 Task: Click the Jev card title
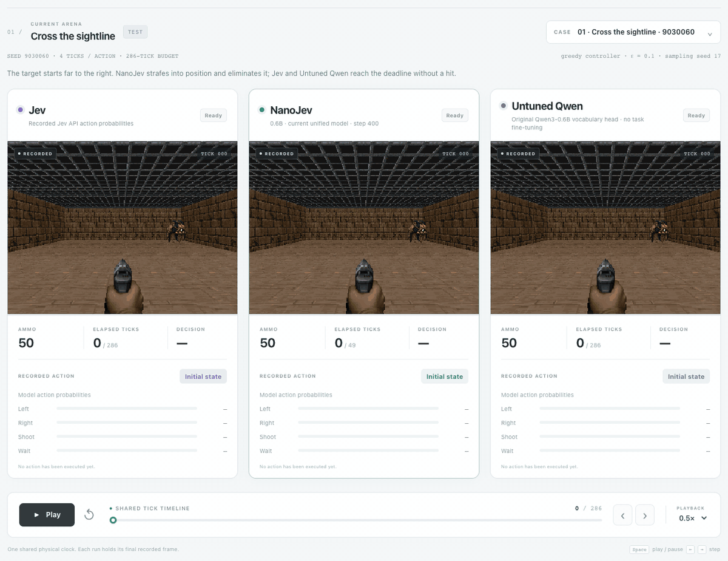[37, 110]
